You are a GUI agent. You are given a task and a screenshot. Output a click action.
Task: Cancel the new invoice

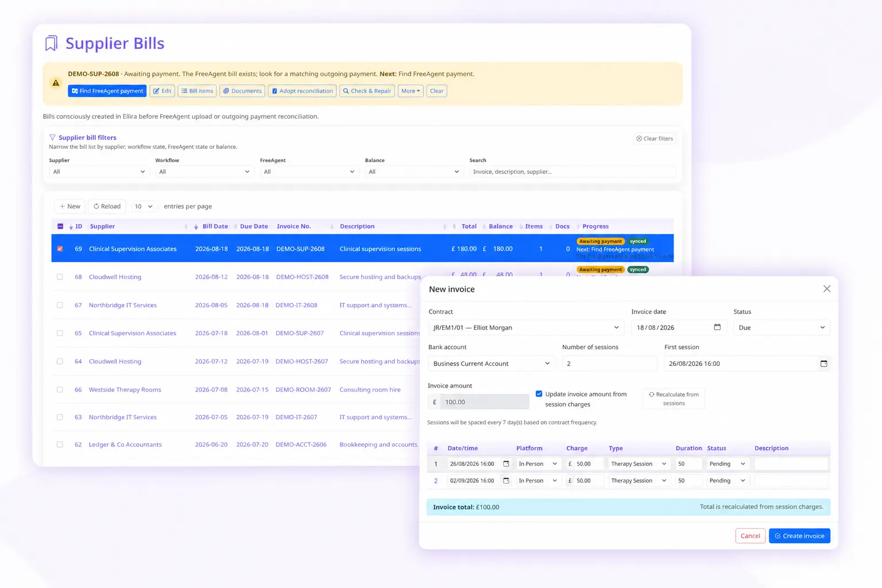click(750, 536)
